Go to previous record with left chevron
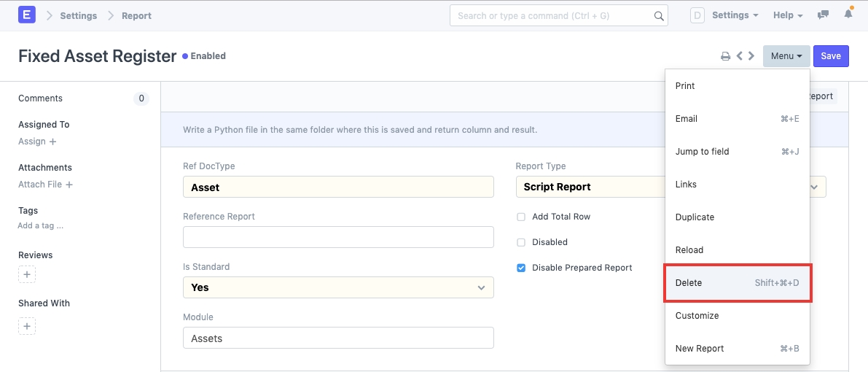 tap(740, 56)
